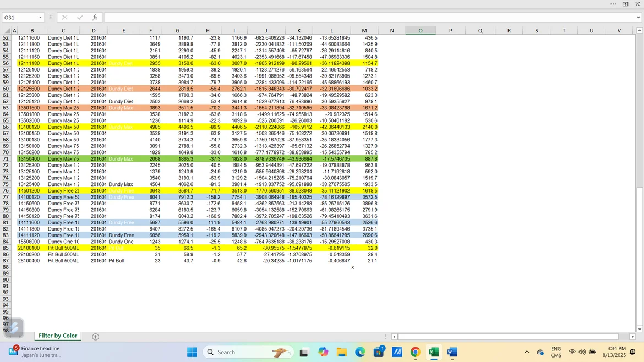Open the battery status icon
The image size is (644, 362).
pos(592,352)
